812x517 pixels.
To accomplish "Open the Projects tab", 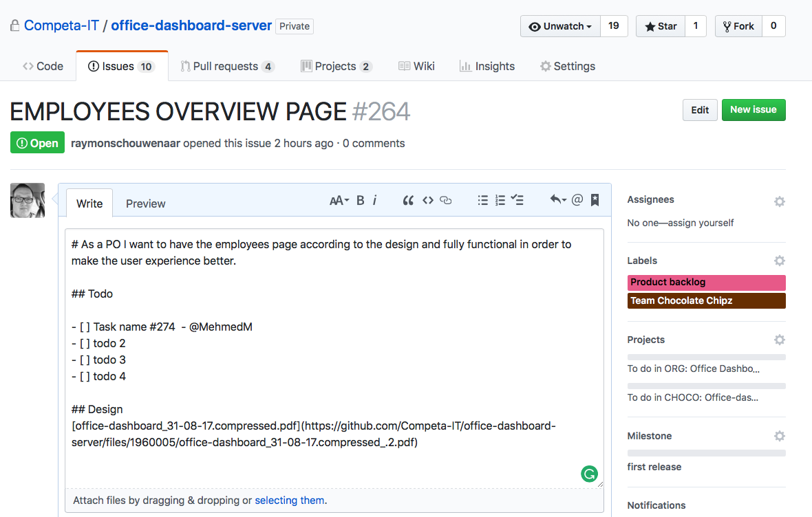I will pos(336,66).
